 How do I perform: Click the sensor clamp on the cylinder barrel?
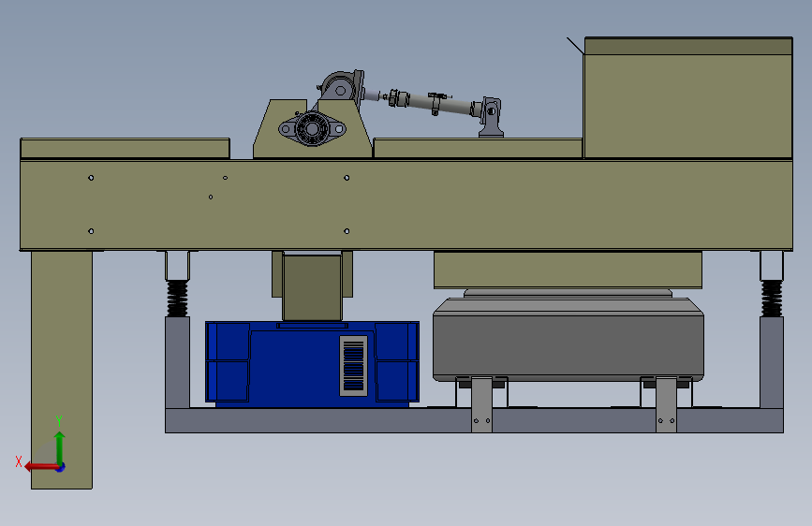coord(436,103)
